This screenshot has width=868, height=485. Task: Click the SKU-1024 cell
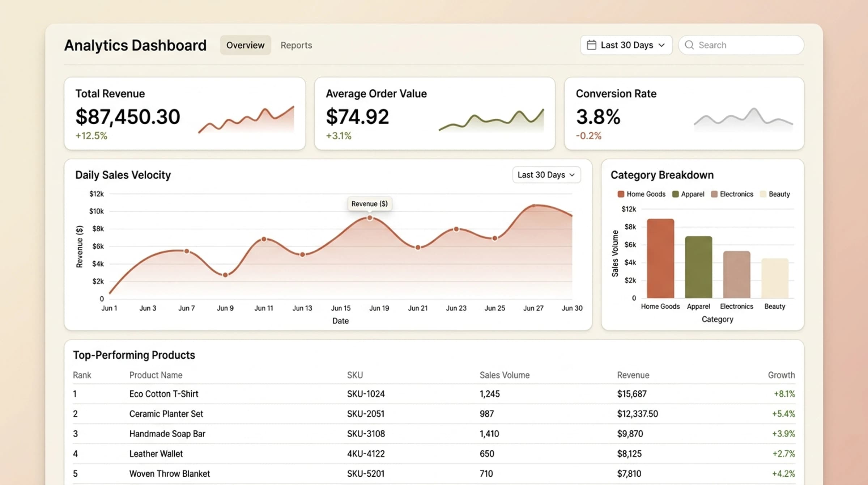coord(366,394)
